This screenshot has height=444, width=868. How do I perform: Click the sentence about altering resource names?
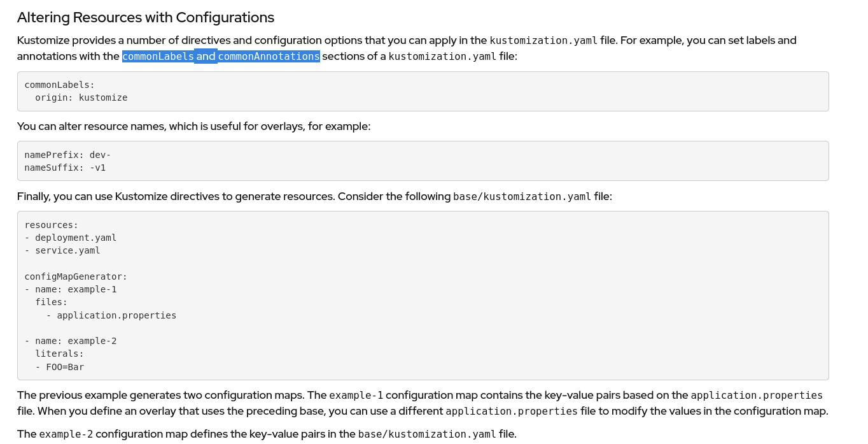pyautogui.click(x=193, y=126)
